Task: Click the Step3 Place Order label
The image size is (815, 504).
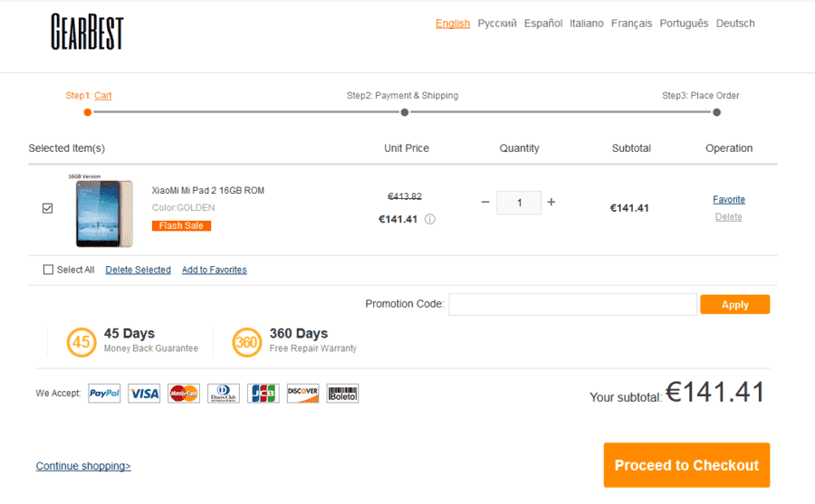Action: (701, 96)
